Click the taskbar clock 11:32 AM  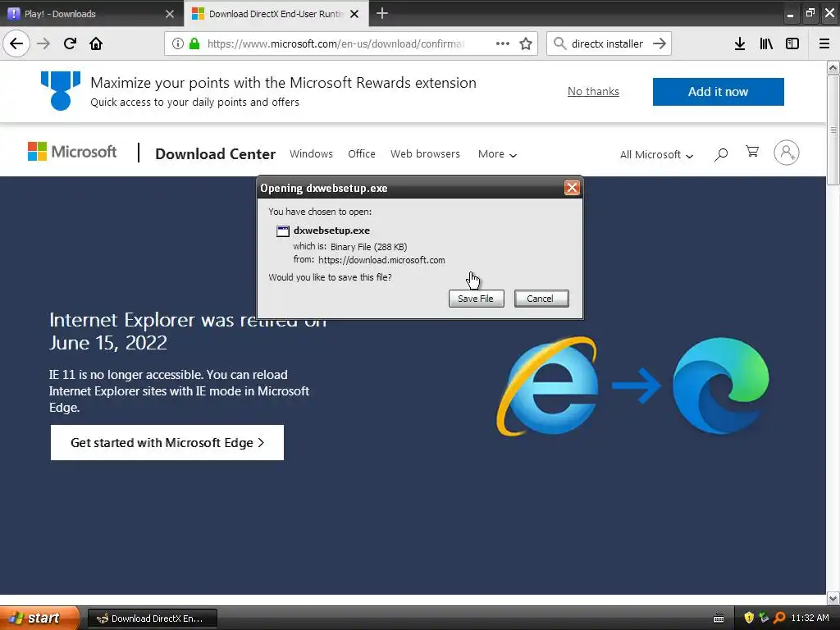pyautogui.click(x=810, y=618)
